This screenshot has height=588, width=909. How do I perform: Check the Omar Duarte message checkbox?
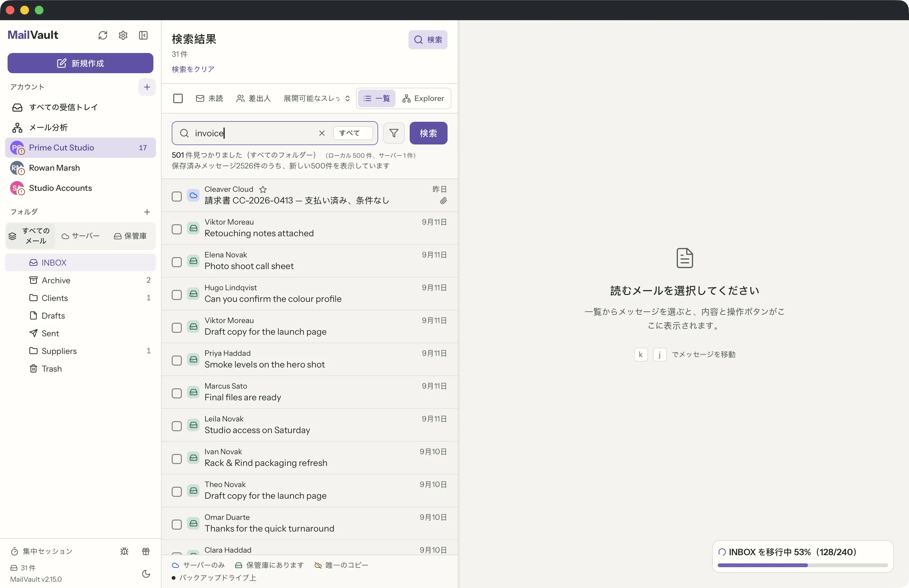point(177,525)
